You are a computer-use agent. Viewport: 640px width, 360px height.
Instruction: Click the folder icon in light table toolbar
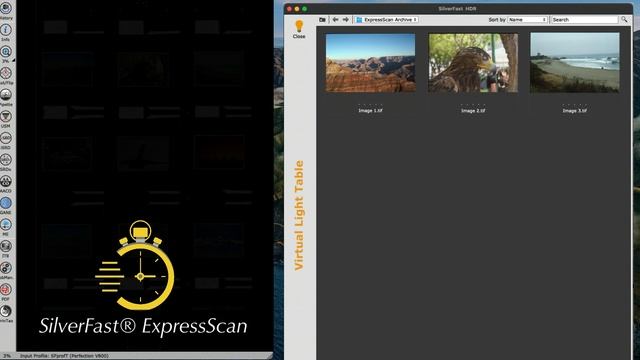pyautogui.click(x=322, y=20)
